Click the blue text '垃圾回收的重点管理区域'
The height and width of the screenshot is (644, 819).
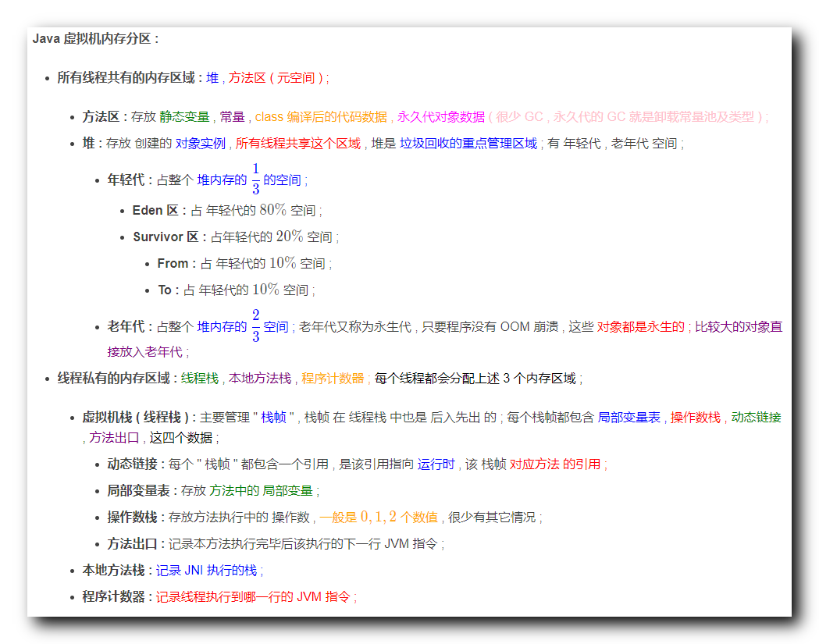coord(468,144)
